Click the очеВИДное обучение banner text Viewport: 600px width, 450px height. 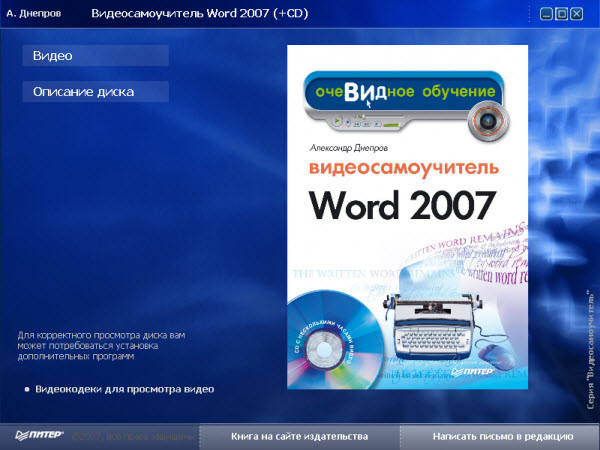click(397, 92)
